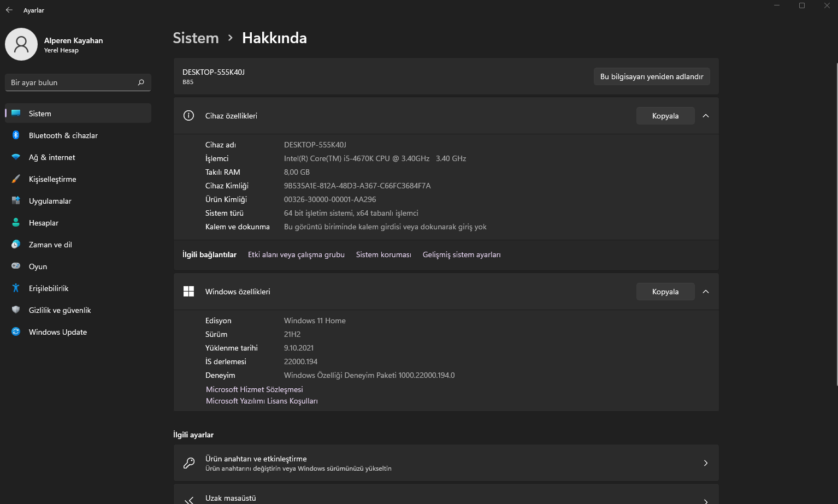The width and height of the screenshot is (838, 504).
Task: Open Windows Update from the sidebar
Action: (x=57, y=332)
